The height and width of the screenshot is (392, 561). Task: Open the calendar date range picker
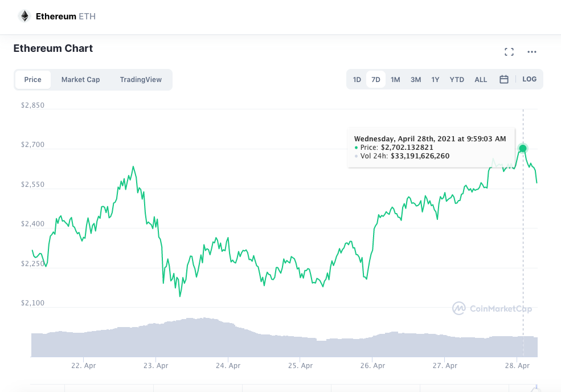click(504, 80)
